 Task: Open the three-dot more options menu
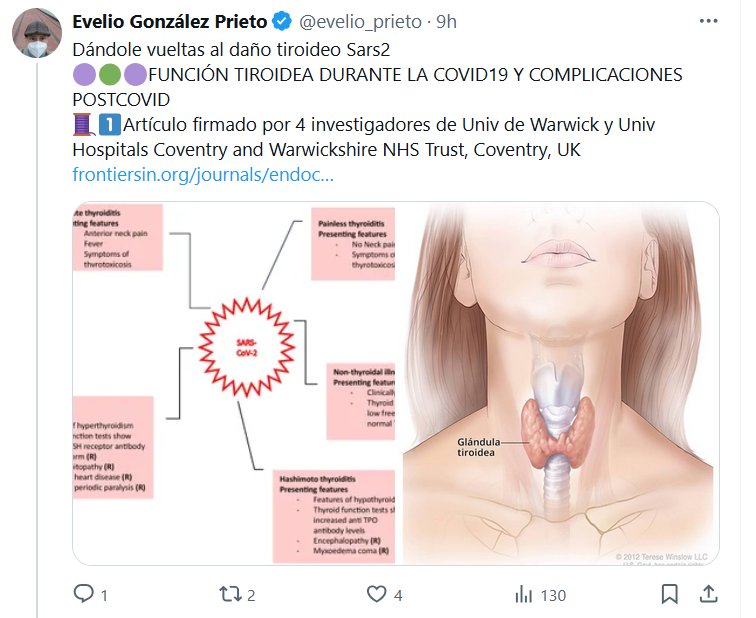[708, 21]
